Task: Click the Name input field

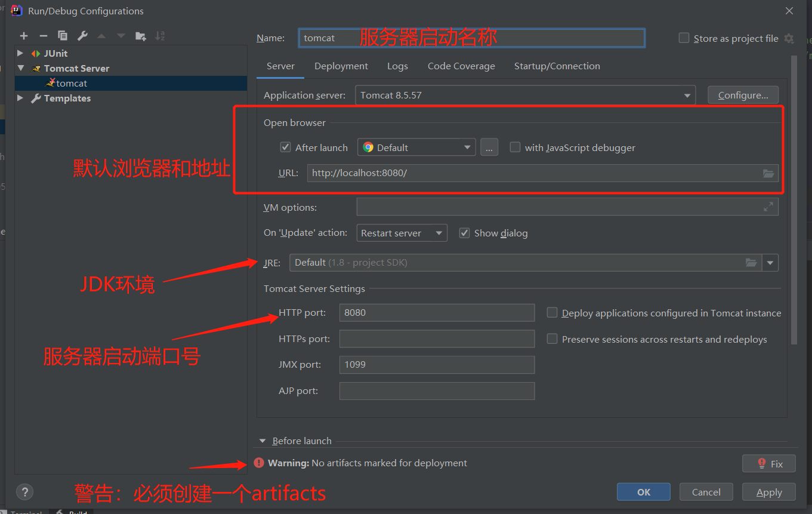Action: click(471, 38)
